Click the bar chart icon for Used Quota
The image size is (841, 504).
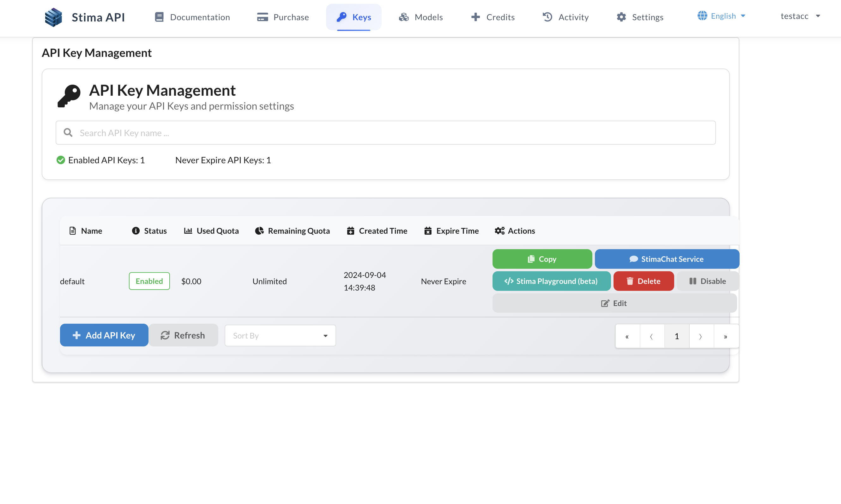[x=188, y=231]
